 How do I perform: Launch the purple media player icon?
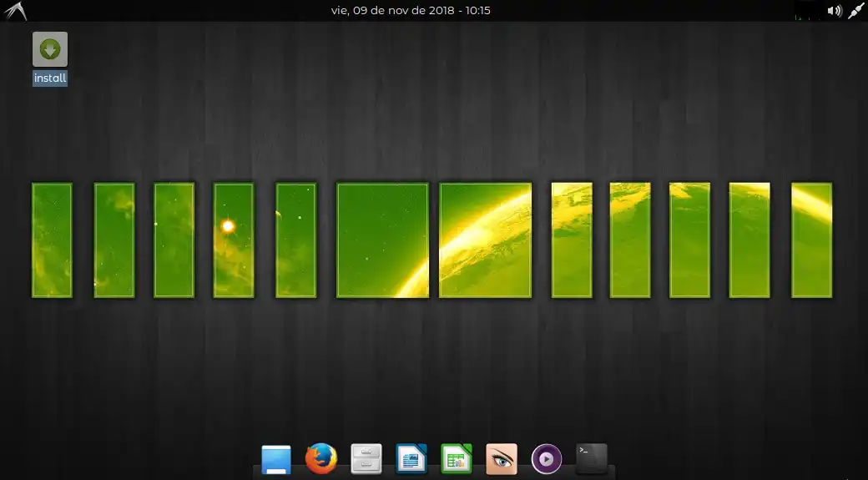pyautogui.click(x=547, y=459)
